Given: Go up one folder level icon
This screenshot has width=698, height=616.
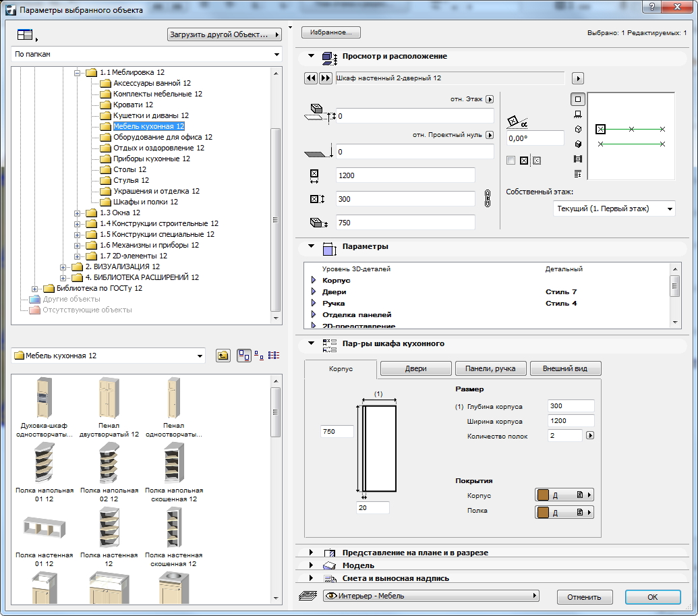Looking at the screenshot, I should click(x=223, y=356).
